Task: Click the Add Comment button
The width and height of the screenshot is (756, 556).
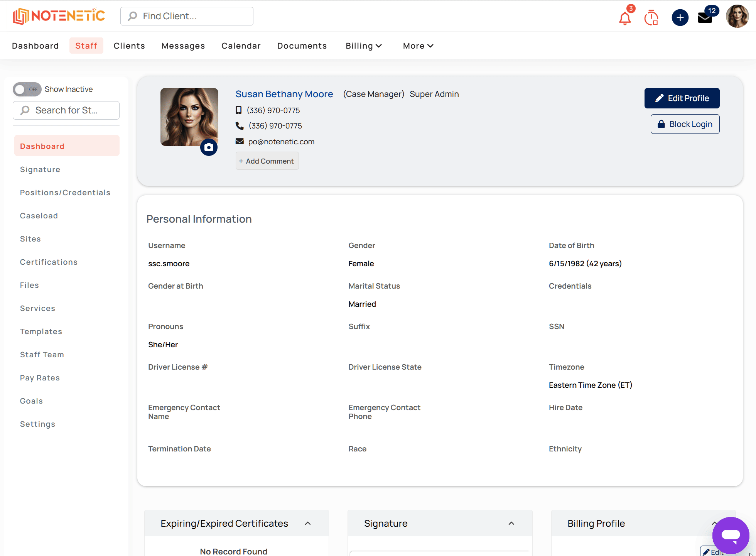Action: (267, 161)
